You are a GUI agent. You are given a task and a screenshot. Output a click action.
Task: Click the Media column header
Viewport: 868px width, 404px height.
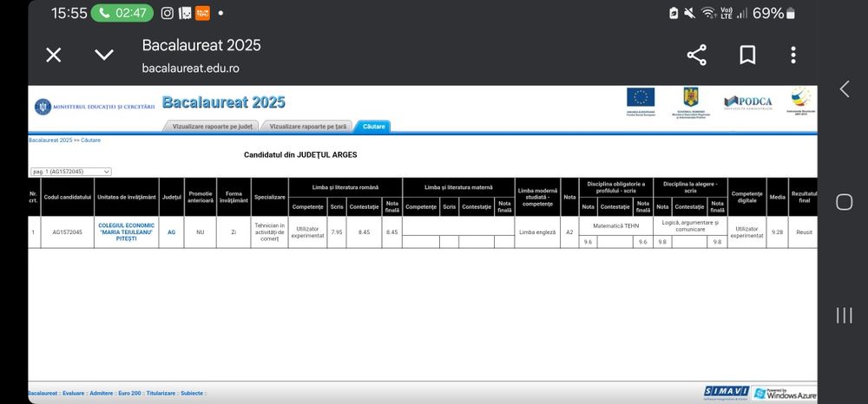(x=777, y=197)
